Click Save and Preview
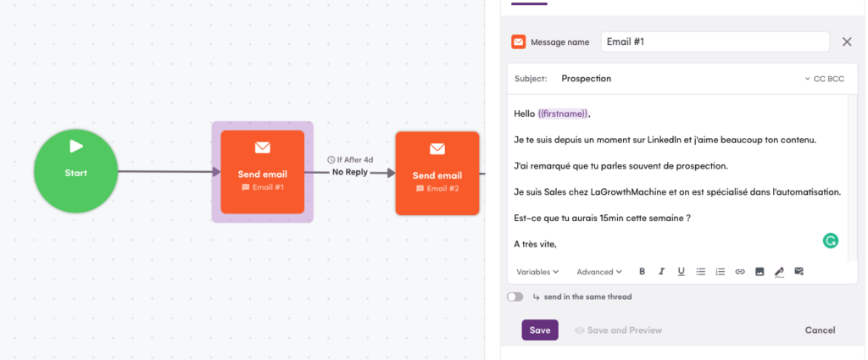The image size is (868, 360). (x=618, y=330)
